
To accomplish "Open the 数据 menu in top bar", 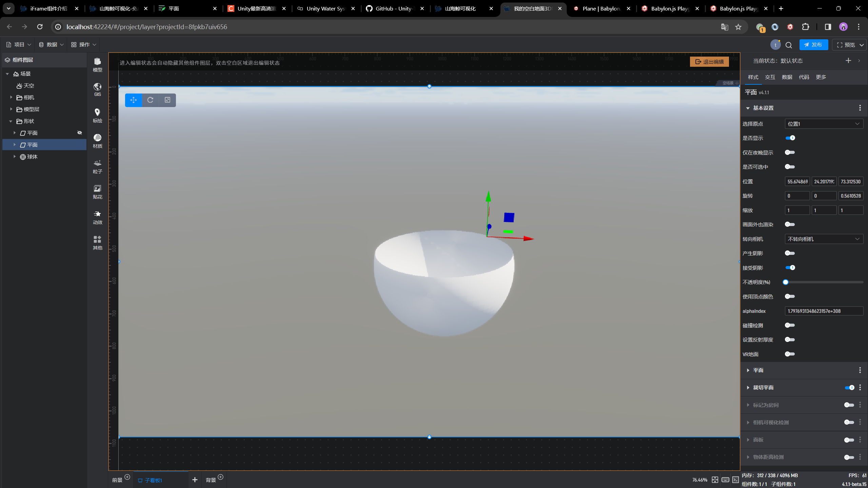I will pos(51,45).
